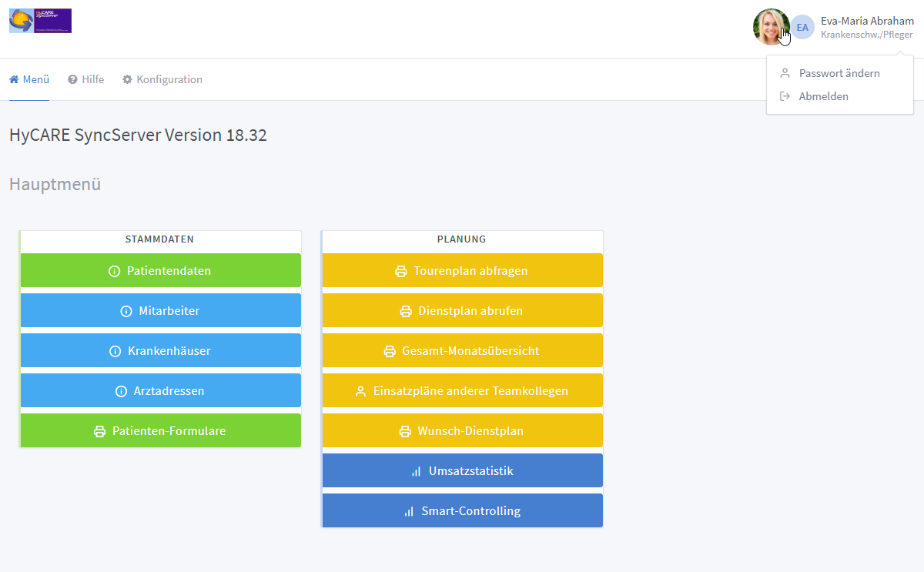
Task: Open the Smart-Controlling button
Action: tap(462, 511)
